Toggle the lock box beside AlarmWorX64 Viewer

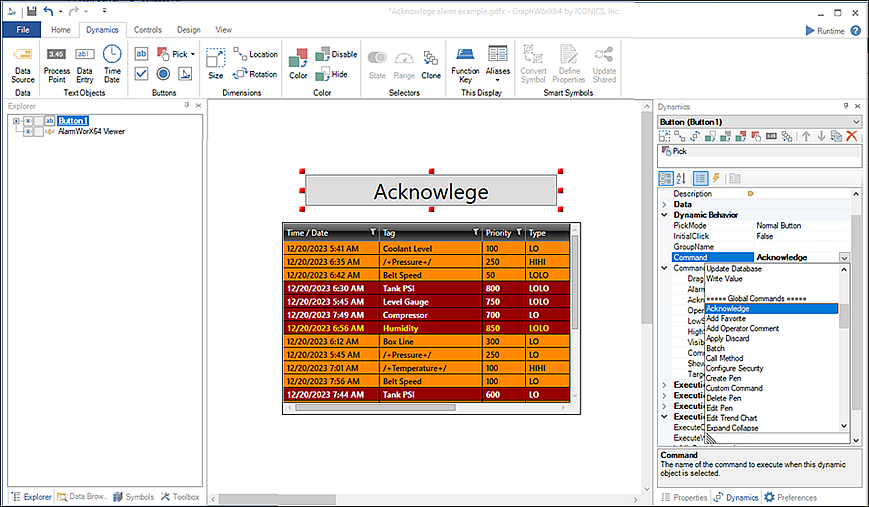38,131
